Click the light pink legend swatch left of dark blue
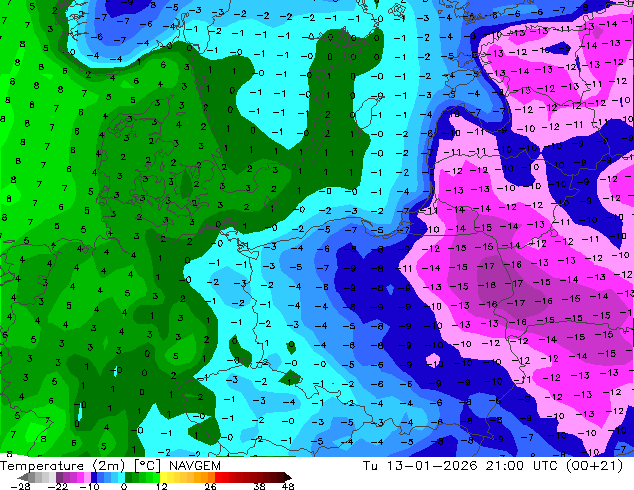634x490 pixels. coord(87,477)
